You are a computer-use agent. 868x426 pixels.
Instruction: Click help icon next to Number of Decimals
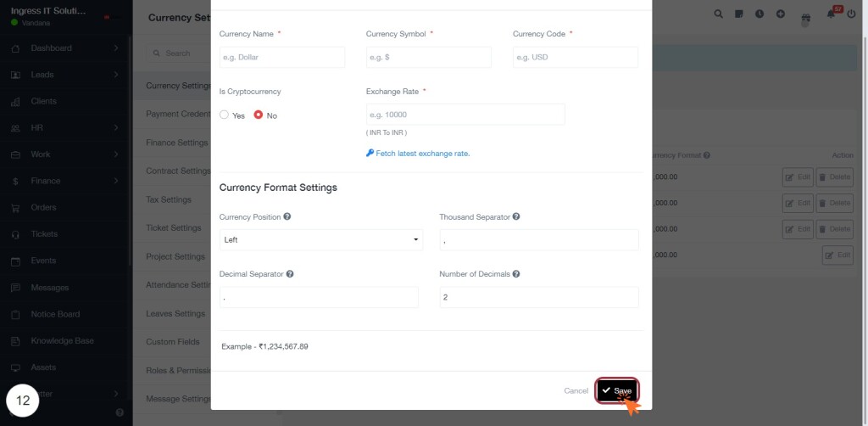(516, 273)
